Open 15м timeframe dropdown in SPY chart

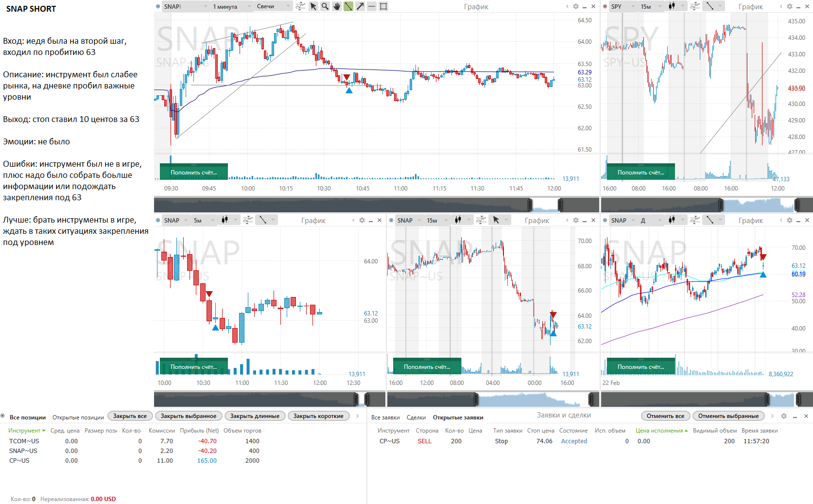pyautogui.click(x=651, y=6)
